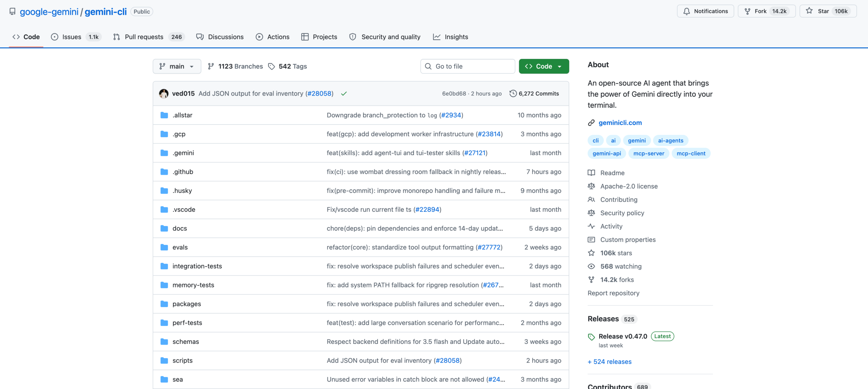Open the .husky folder
Viewport: 868px width, 389px height.
182,191
